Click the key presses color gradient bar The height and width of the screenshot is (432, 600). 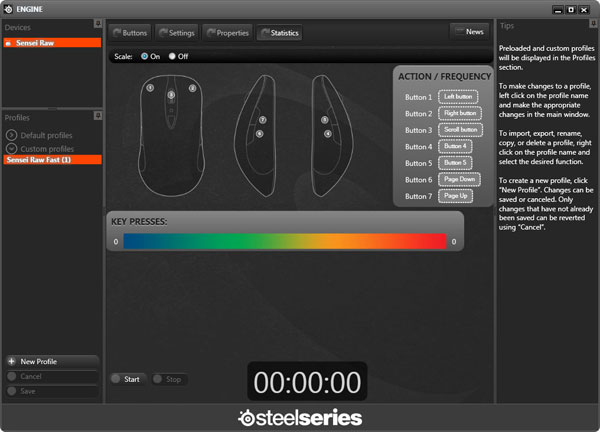(285, 241)
